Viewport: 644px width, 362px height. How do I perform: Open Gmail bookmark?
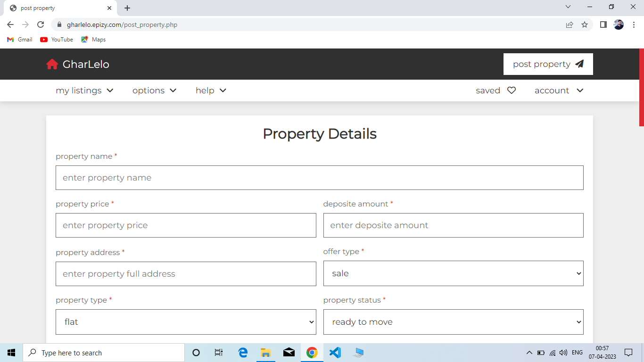[20, 40]
